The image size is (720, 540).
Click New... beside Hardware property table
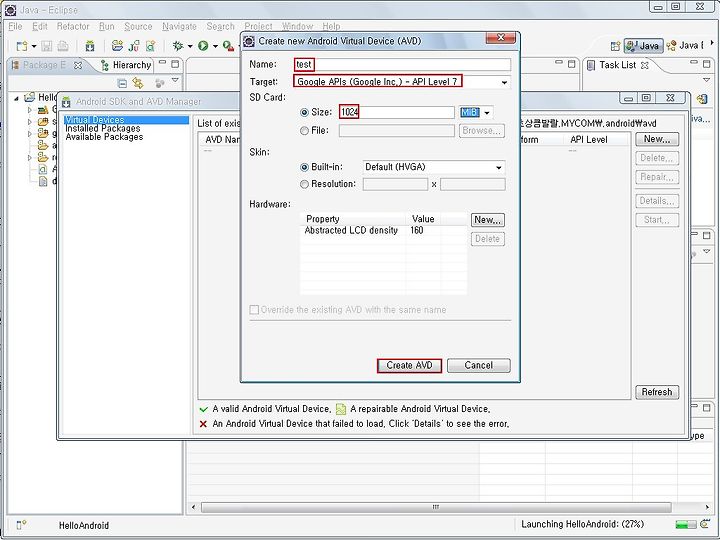[488, 220]
